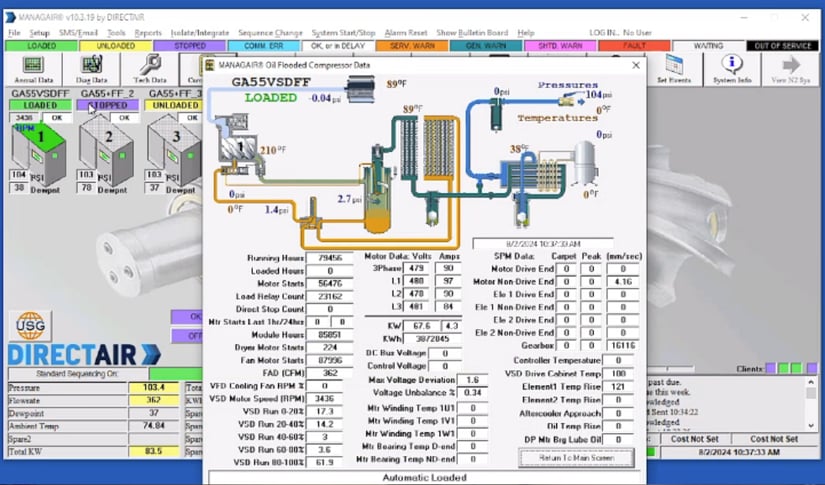Click the pink SHTD. WARN legend swatch
The height and width of the screenshot is (485, 825).
pyautogui.click(x=560, y=46)
